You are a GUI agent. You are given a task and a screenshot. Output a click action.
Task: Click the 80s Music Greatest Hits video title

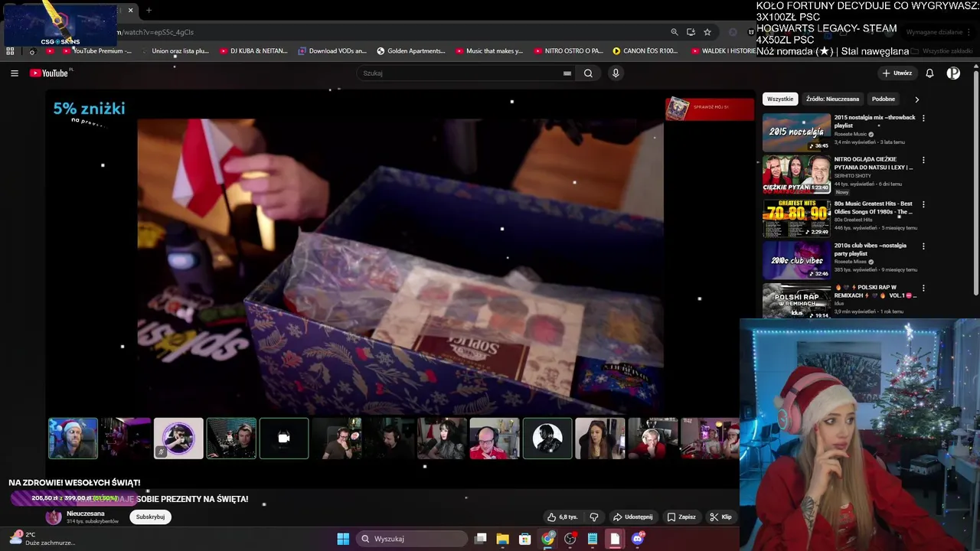click(x=874, y=207)
